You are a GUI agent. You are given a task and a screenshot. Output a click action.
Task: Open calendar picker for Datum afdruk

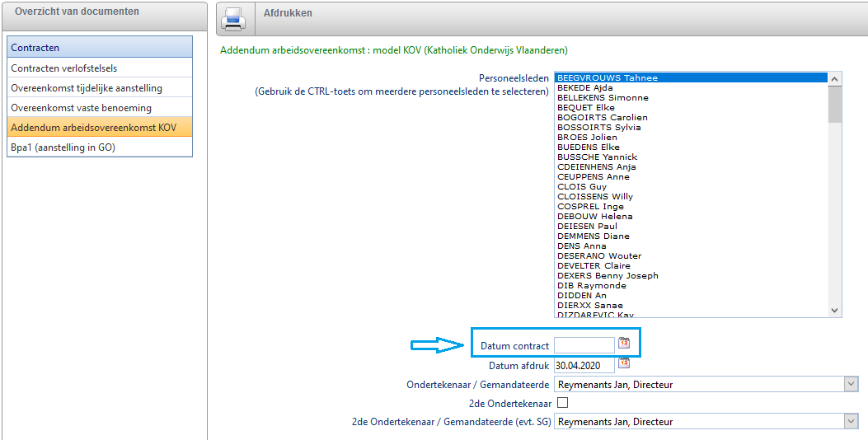tap(624, 363)
